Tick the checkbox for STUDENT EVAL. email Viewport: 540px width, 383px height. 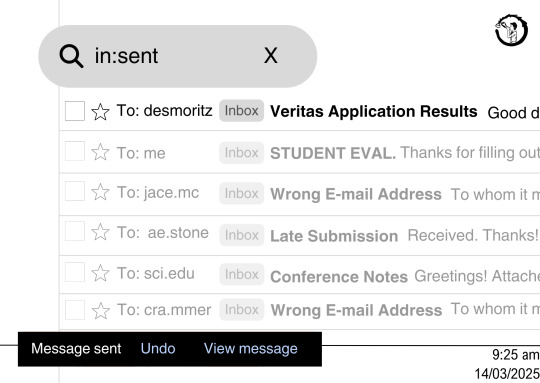tap(75, 151)
